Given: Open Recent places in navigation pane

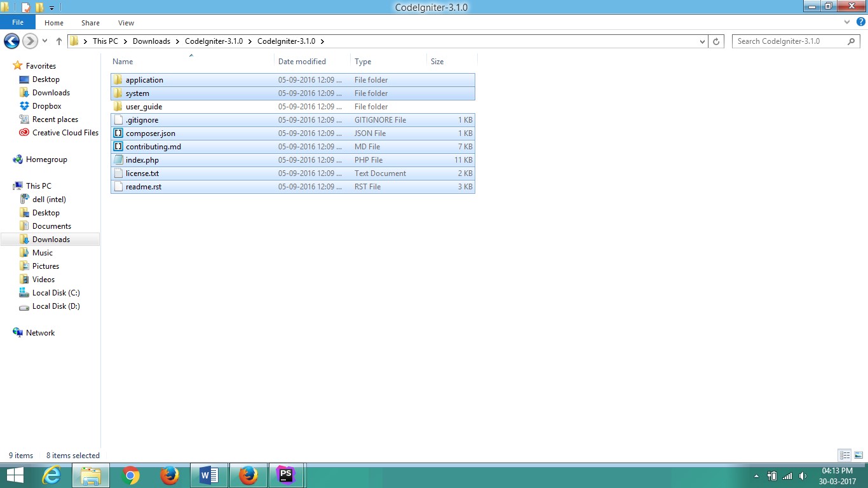Looking at the screenshot, I should click(x=55, y=119).
